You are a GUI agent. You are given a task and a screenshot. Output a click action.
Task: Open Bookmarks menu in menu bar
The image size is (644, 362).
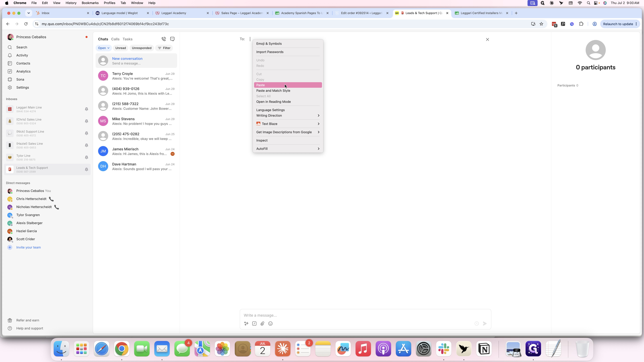tap(90, 3)
